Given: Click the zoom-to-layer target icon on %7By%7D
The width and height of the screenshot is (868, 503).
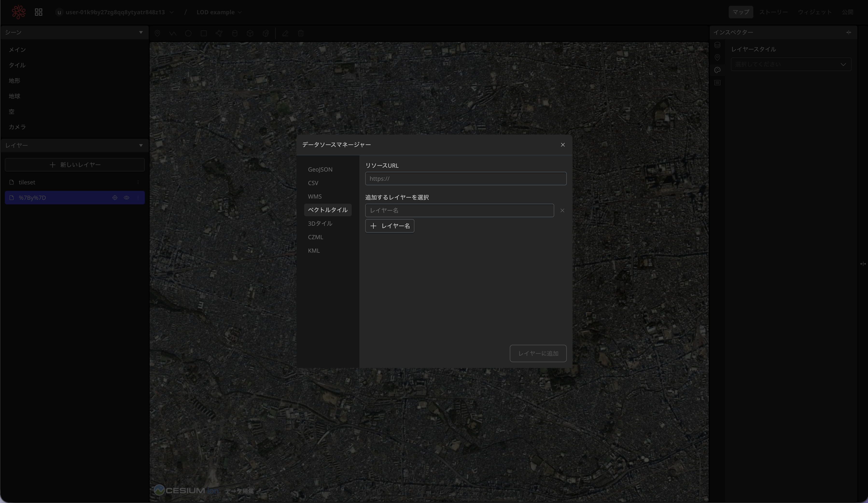Looking at the screenshot, I should tap(115, 198).
